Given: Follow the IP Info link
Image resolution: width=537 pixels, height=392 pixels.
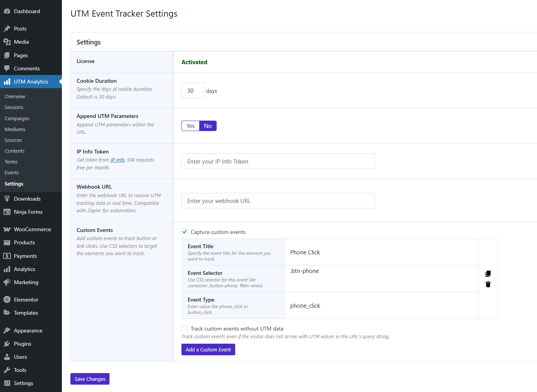Looking at the screenshot, I should coord(118,160).
